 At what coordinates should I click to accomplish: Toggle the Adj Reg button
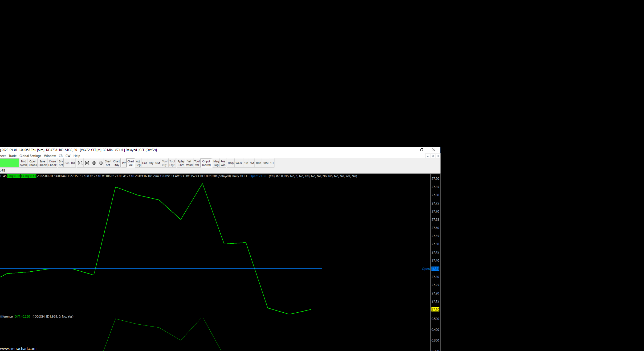tap(138, 163)
